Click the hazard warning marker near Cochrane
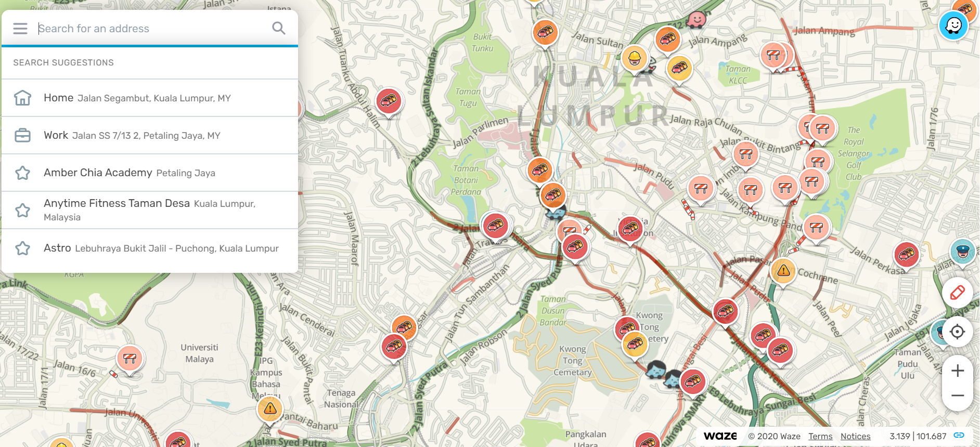 click(783, 271)
